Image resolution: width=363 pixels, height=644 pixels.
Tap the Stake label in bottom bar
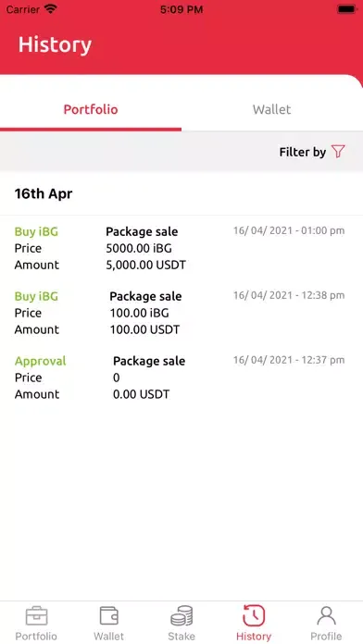coord(181,637)
